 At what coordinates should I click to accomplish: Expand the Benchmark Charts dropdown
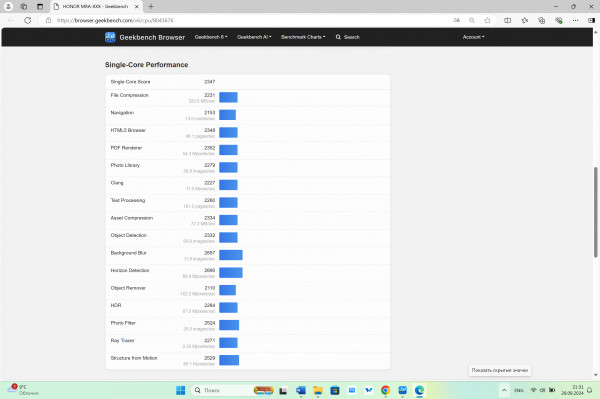click(x=303, y=37)
